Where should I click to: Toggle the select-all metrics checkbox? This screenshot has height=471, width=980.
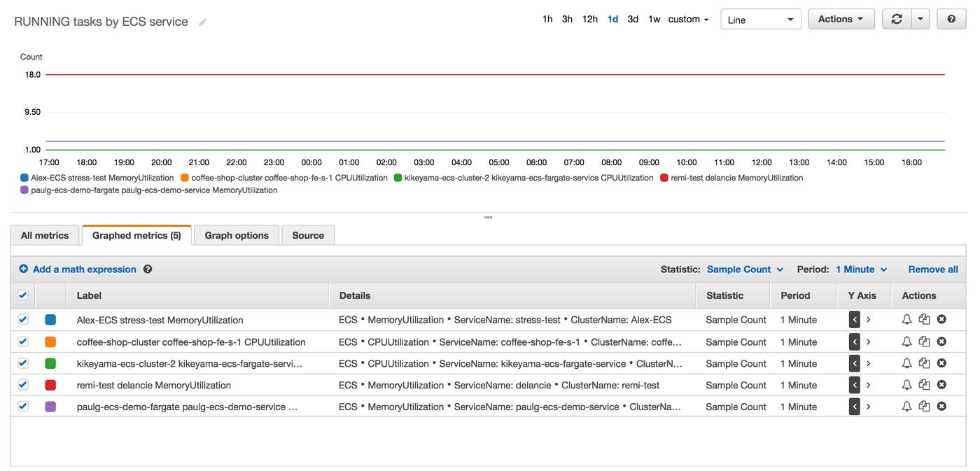tap(22, 295)
